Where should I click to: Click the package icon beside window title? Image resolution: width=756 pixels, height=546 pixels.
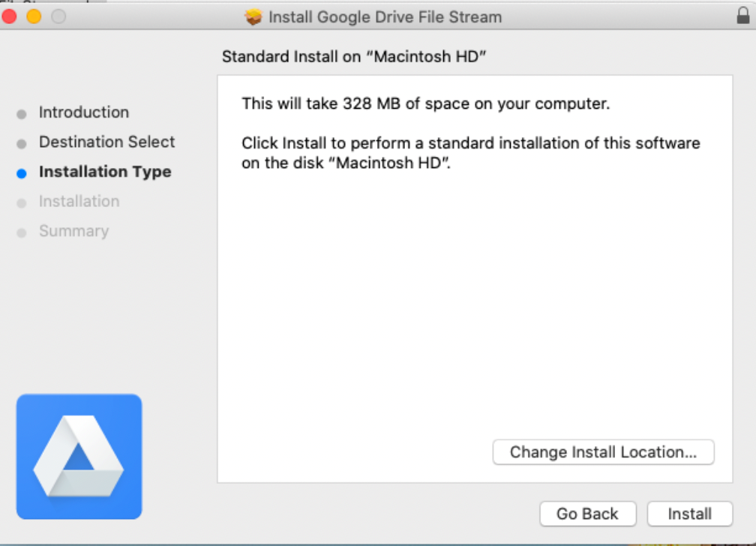(x=253, y=17)
